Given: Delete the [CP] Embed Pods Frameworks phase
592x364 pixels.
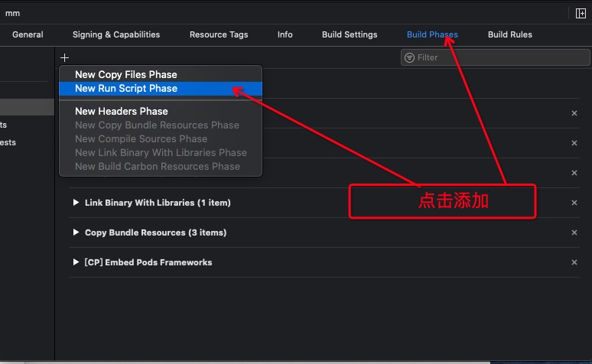Looking at the screenshot, I should coord(574,262).
